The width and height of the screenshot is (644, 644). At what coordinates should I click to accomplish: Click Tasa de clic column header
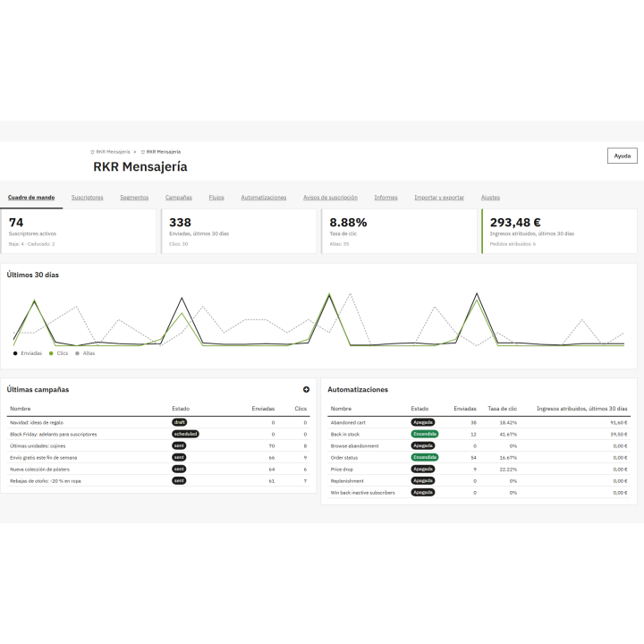pos(503,409)
